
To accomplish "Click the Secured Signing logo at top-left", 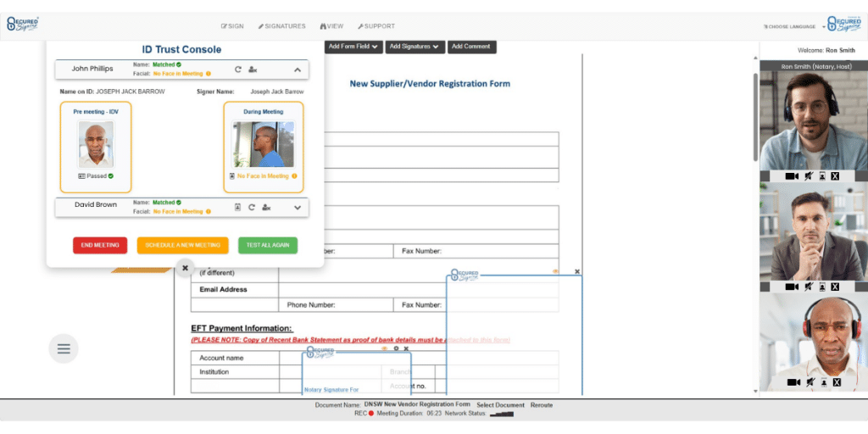I will pyautogui.click(x=23, y=24).
